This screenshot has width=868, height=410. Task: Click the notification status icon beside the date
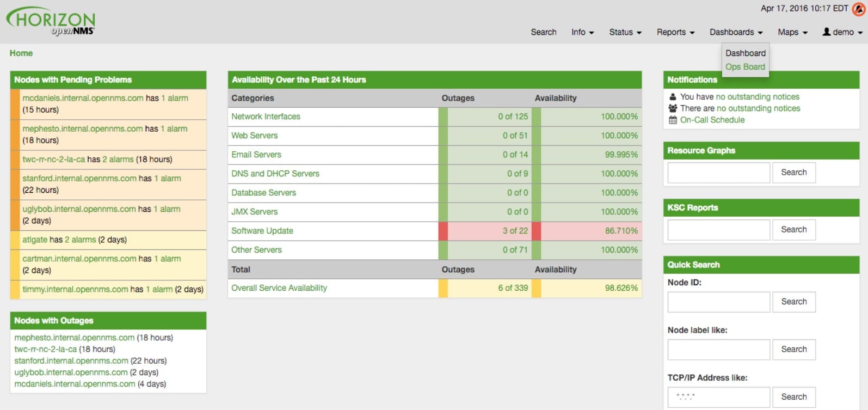[x=858, y=9]
